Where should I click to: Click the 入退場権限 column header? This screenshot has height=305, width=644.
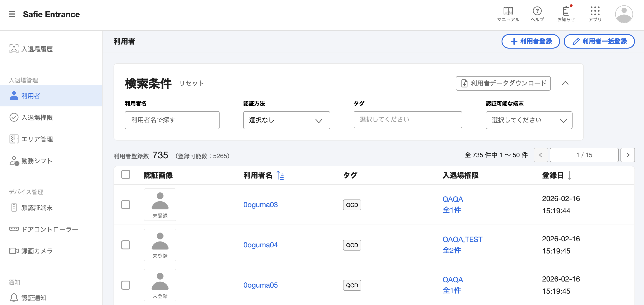460,175
